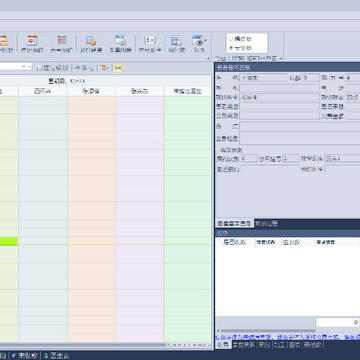Sort by first column of lower-right table
The height and width of the screenshot is (360, 360).
coord(235,242)
